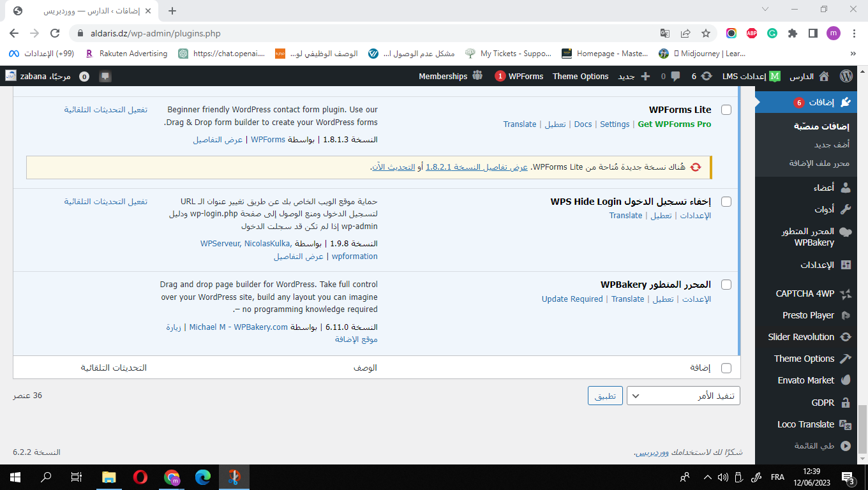
Task: Select the WPS Hide Login plugin checkbox
Action: [726, 202]
